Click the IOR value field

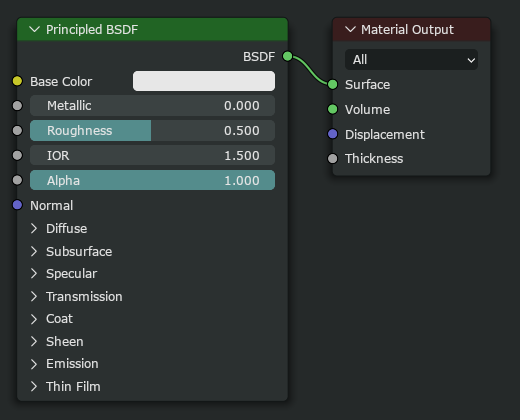coord(152,155)
